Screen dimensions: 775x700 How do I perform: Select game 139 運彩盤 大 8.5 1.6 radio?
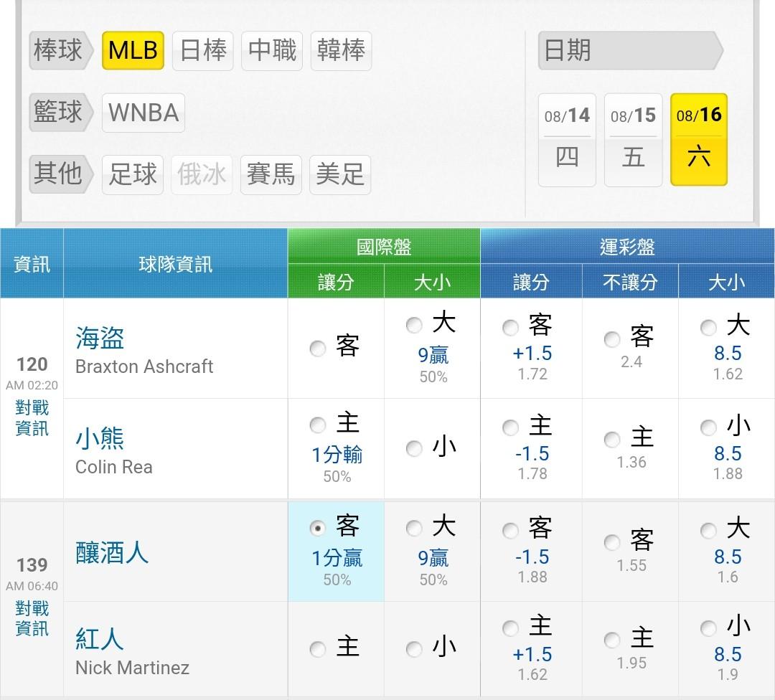pos(709,531)
